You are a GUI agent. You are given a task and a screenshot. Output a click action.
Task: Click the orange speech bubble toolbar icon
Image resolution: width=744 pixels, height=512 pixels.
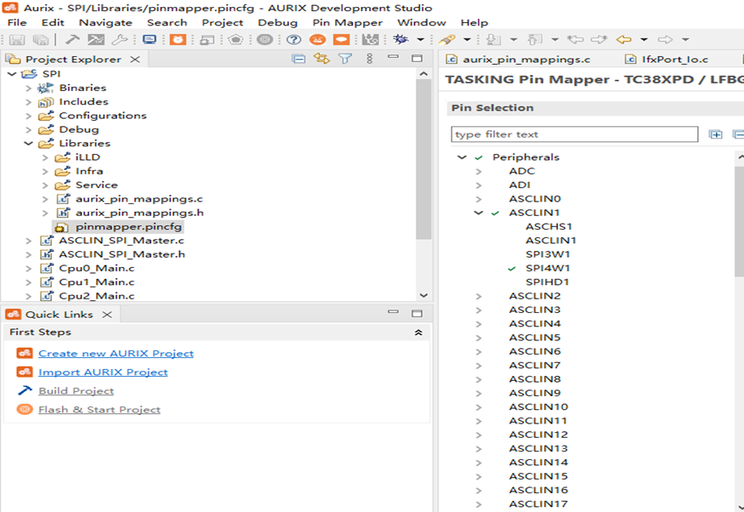[341, 40]
